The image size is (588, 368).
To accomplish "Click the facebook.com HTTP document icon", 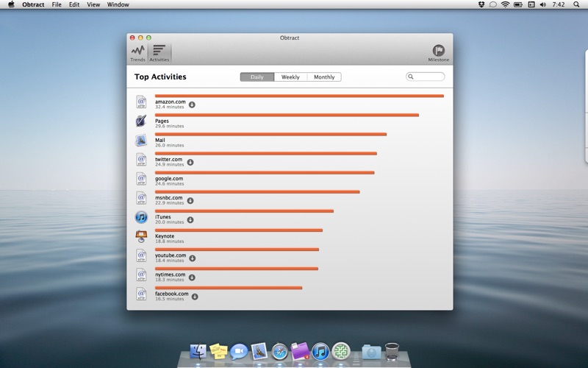I will point(141,294).
